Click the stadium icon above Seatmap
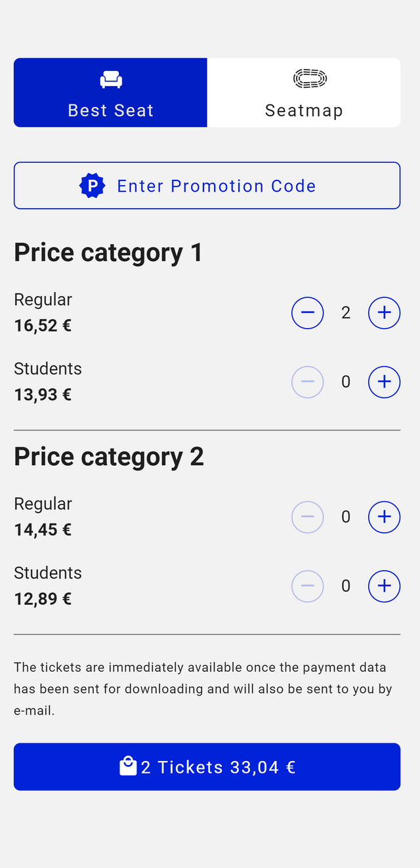Screen dimensions: 420x868 click(x=309, y=77)
